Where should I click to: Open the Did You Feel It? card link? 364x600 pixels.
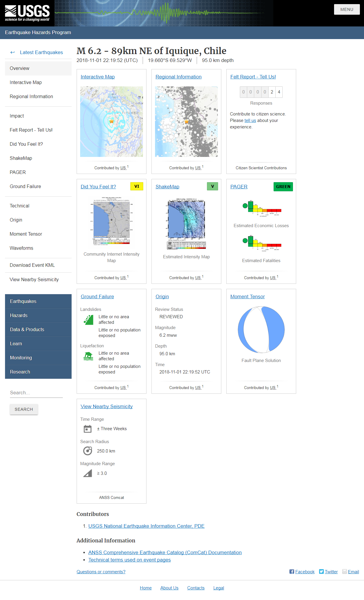click(x=98, y=187)
